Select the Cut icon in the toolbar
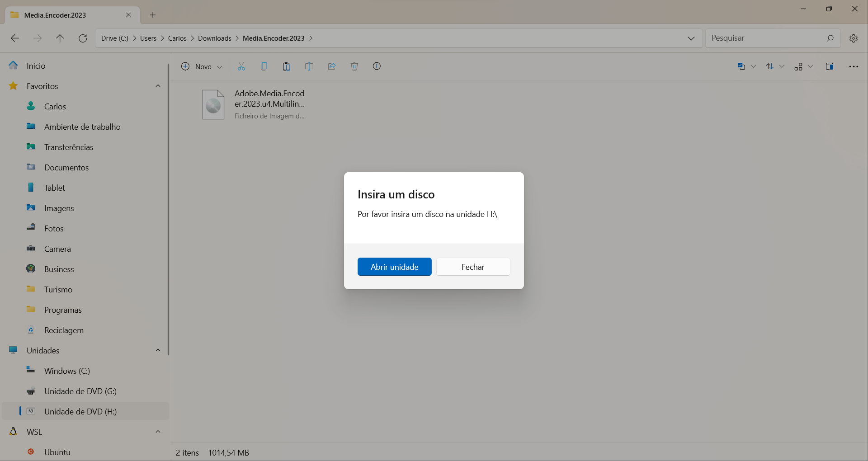This screenshot has height=461, width=868. pyautogui.click(x=241, y=66)
